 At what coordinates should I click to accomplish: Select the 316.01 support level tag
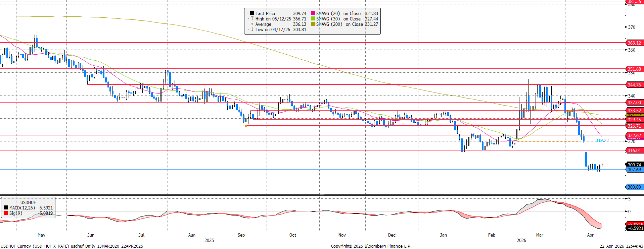point(634,150)
